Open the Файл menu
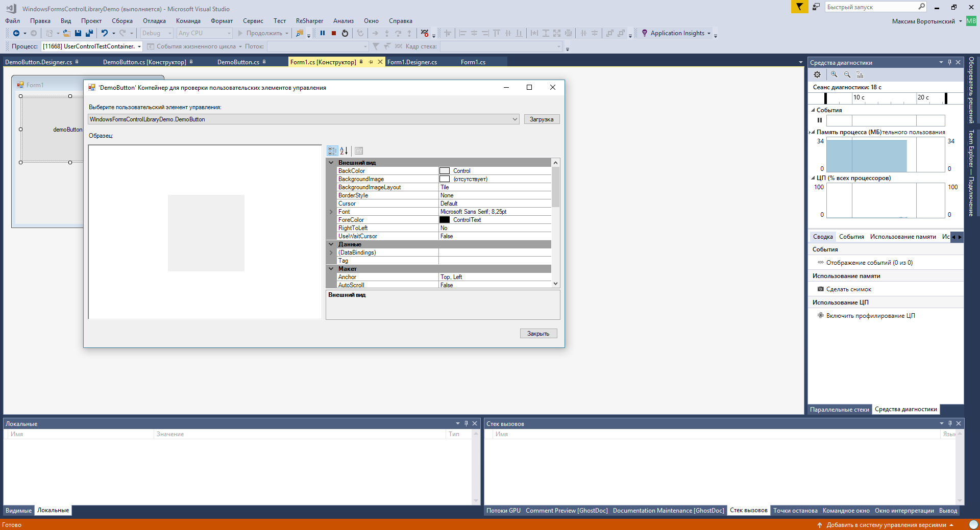 point(13,21)
